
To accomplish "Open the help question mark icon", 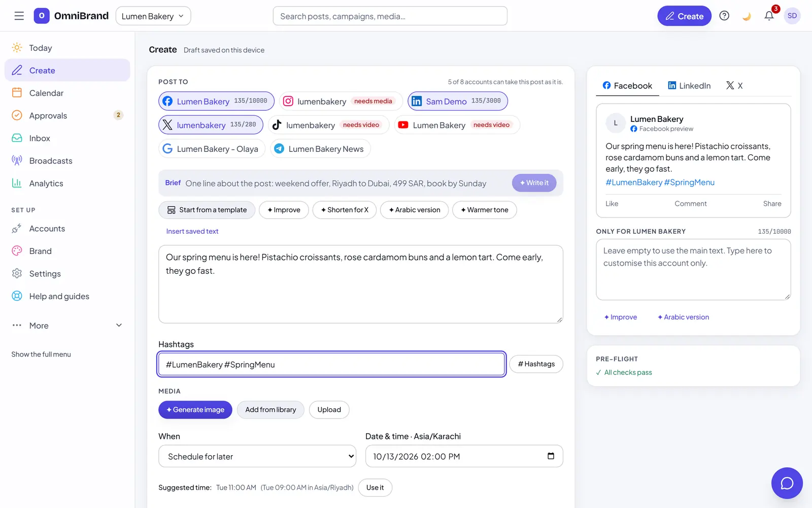I will pos(724,16).
